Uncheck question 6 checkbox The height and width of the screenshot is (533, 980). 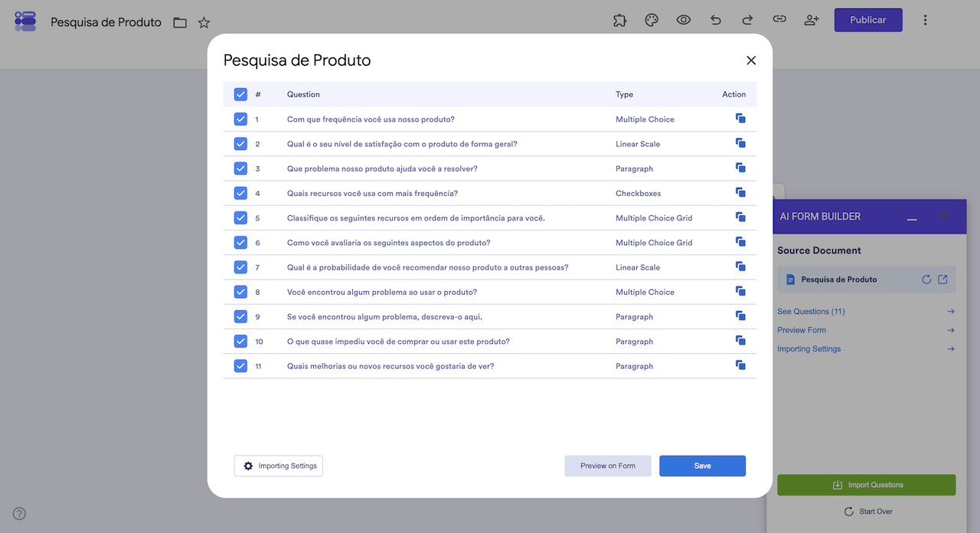click(x=240, y=242)
